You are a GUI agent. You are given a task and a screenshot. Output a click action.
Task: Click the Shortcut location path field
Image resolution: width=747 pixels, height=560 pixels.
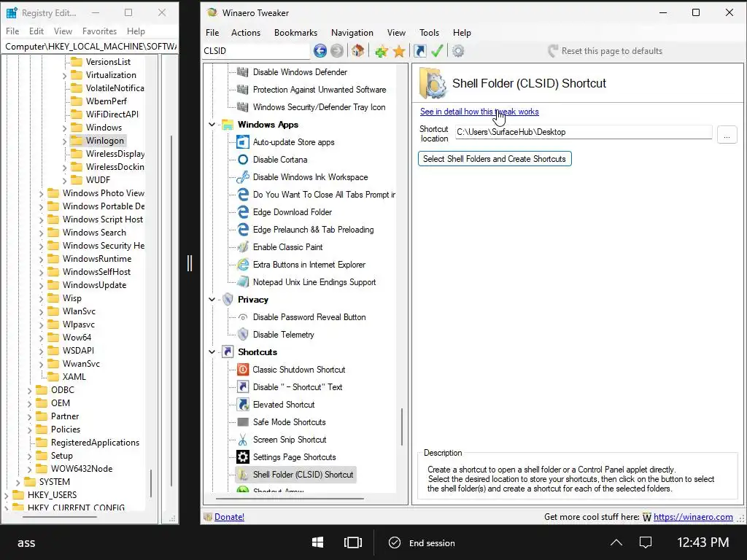point(584,132)
